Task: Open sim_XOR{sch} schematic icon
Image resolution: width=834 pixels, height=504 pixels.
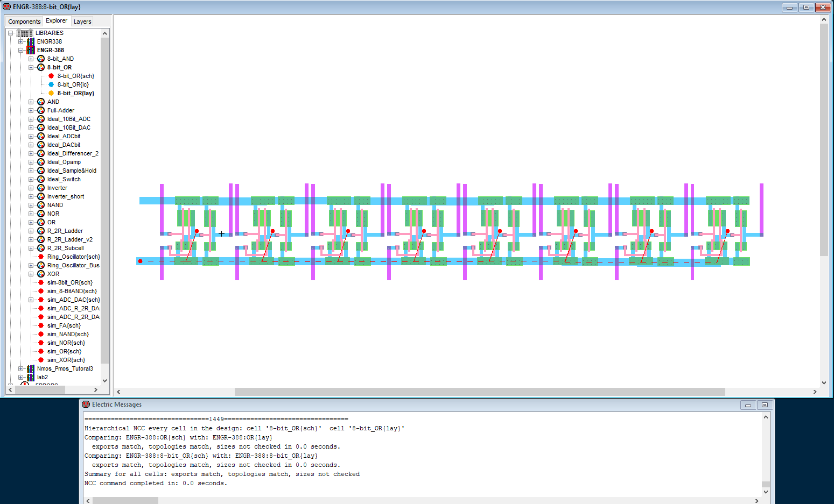Action: 41,360
